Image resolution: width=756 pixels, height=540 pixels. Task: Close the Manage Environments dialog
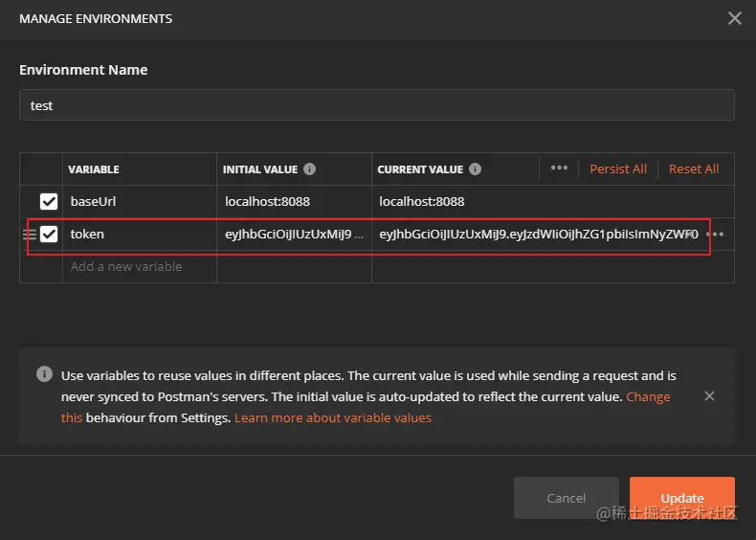(734, 18)
